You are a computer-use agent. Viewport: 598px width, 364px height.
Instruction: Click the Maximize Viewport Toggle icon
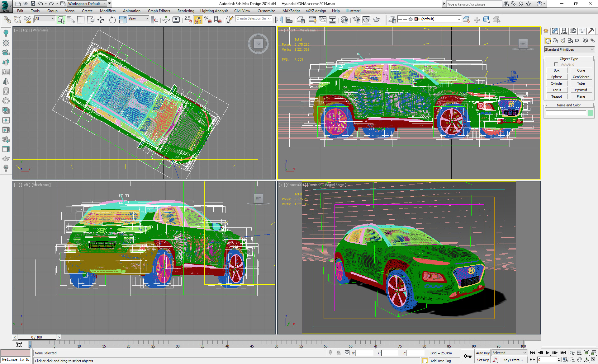(x=594, y=360)
